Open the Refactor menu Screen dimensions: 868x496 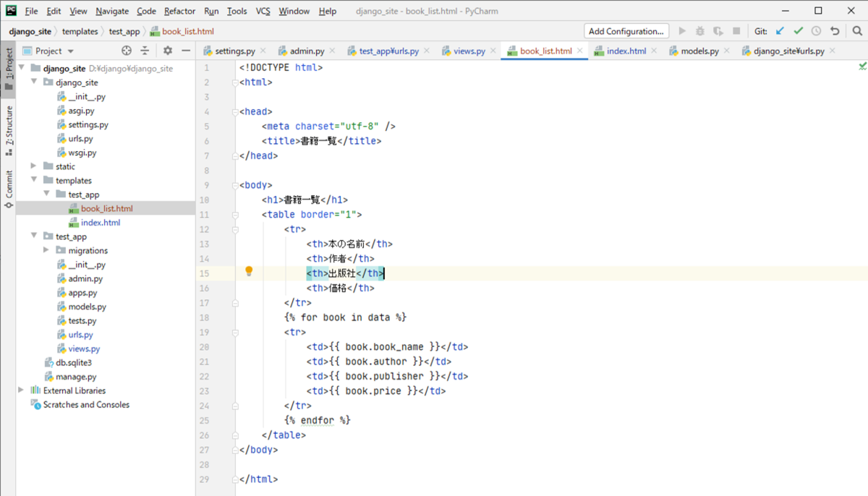tap(179, 11)
